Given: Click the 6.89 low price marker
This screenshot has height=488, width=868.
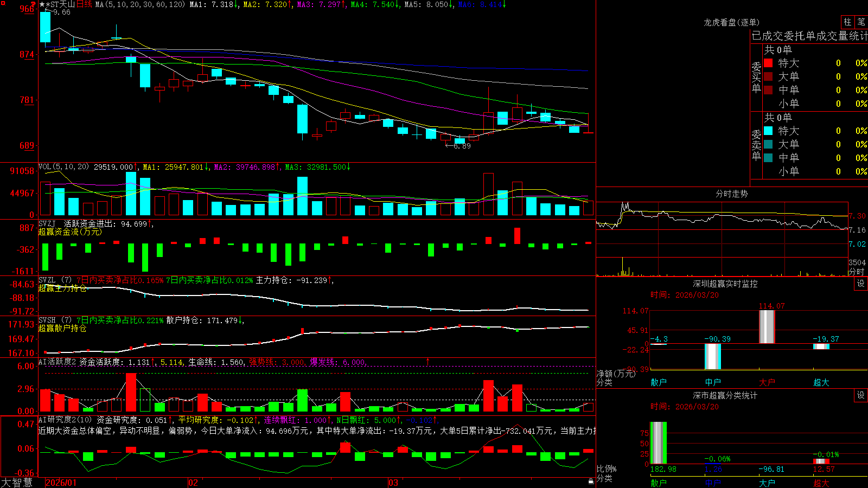Looking at the screenshot, I should tap(458, 146).
